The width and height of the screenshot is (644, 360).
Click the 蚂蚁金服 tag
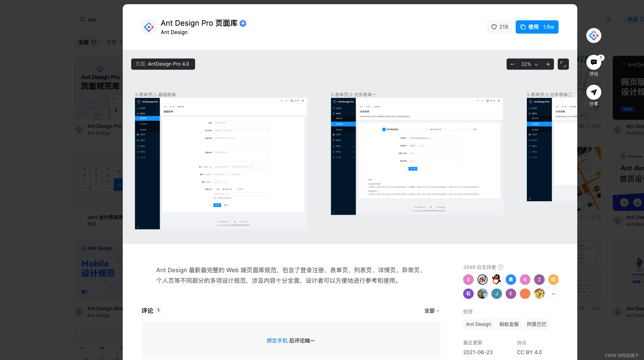point(509,324)
